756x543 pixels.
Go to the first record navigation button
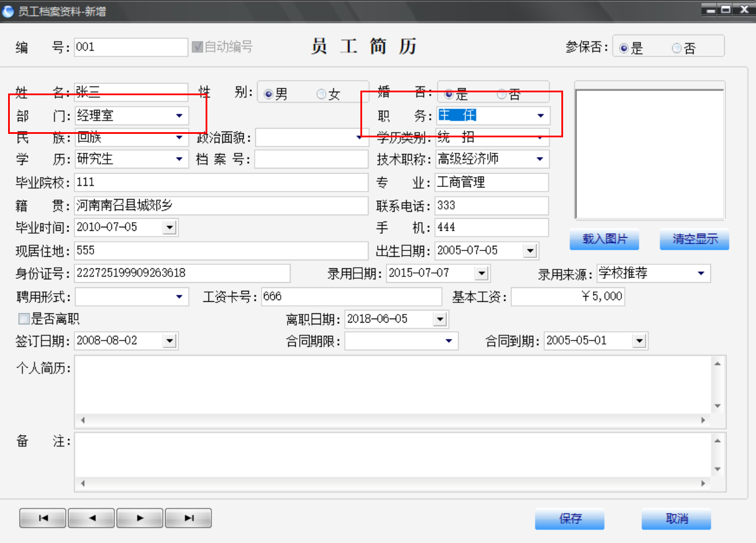click(x=43, y=518)
